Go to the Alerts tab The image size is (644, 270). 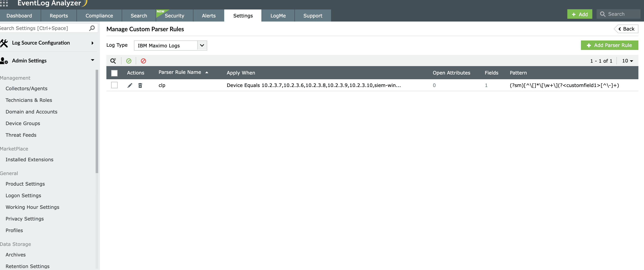click(x=209, y=16)
